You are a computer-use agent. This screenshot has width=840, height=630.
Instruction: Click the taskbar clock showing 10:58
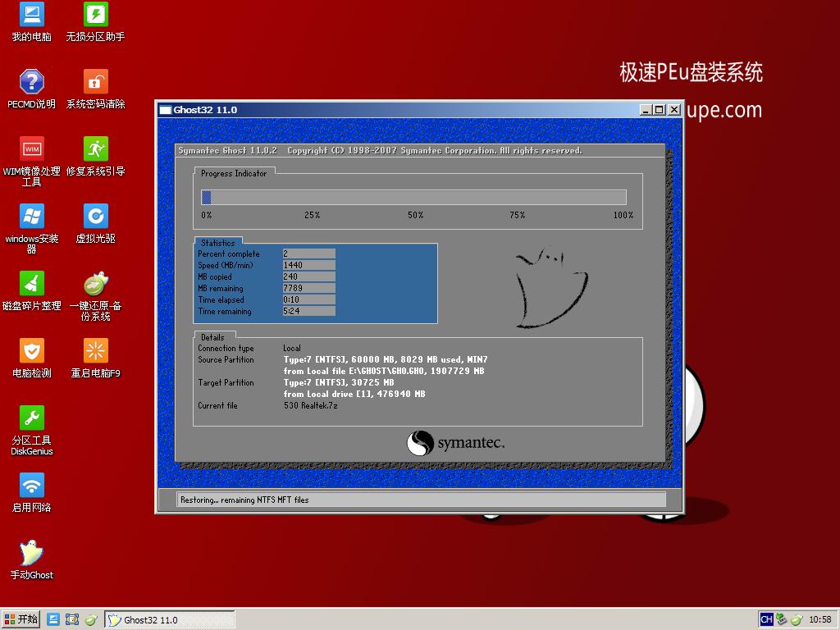pyautogui.click(x=819, y=619)
